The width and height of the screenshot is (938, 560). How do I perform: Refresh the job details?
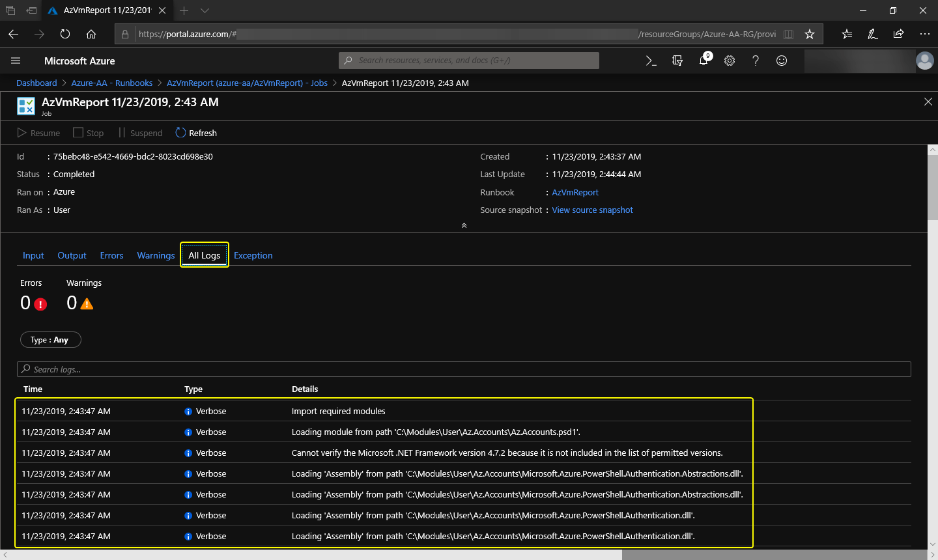pos(196,133)
